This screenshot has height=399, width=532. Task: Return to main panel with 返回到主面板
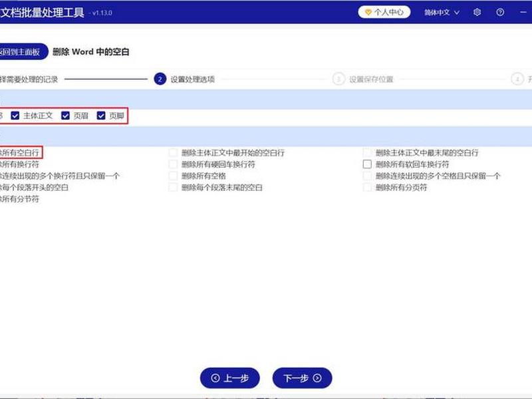(x=24, y=52)
